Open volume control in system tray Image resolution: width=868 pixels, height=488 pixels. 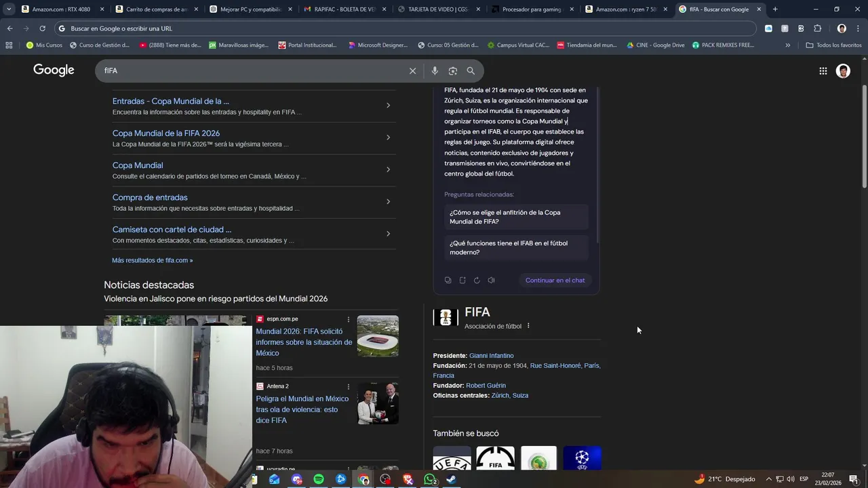tap(791, 479)
